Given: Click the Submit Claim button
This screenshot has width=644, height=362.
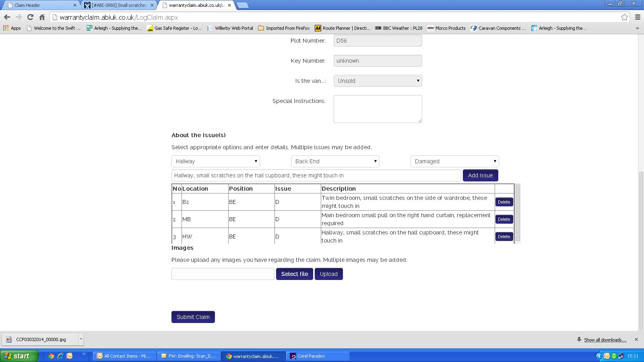Looking at the screenshot, I should point(193,317).
